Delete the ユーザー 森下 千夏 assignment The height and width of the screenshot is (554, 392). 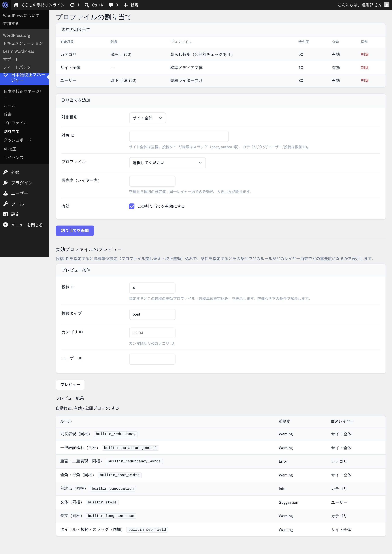point(365,80)
